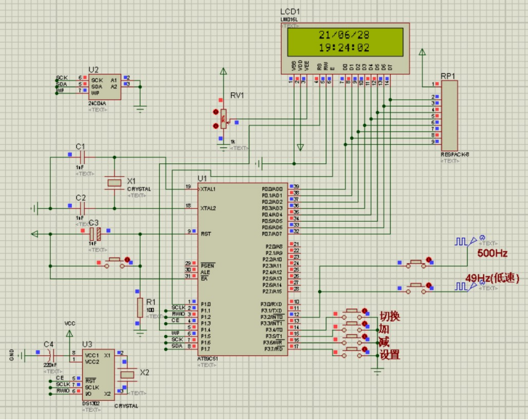Viewport: 528px width, 420px height.
Task: Select the ground symbol under R1
Action: (x=140, y=333)
